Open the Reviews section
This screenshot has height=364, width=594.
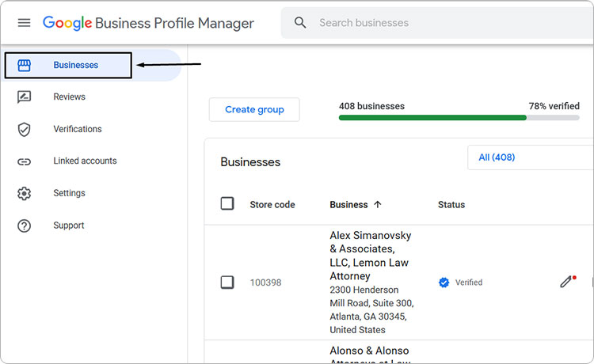tap(69, 97)
